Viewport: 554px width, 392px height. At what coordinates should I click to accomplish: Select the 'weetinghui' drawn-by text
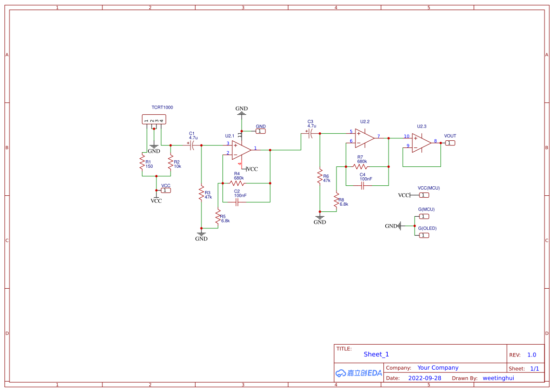[498, 378]
